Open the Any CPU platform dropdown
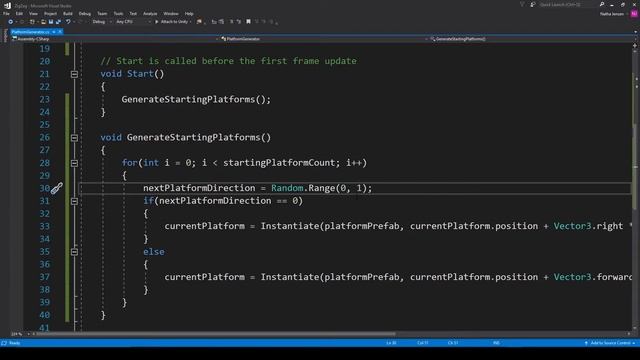The width and height of the screenshot is (640, 360). [x=133, y=22]
